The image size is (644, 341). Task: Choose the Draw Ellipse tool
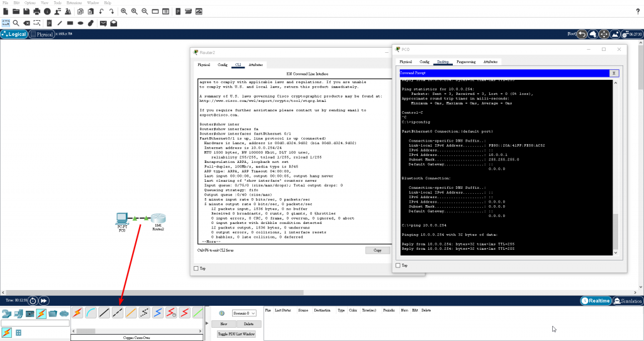80,23
